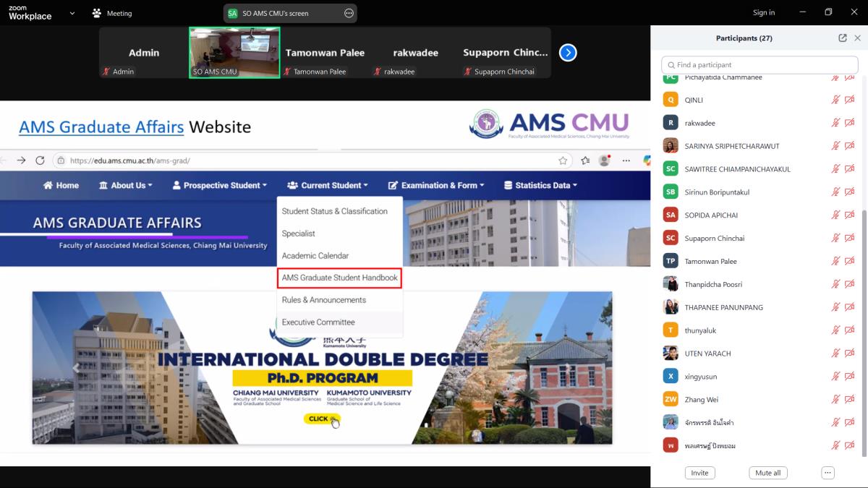Click the Sign in link

pos(764,12)
